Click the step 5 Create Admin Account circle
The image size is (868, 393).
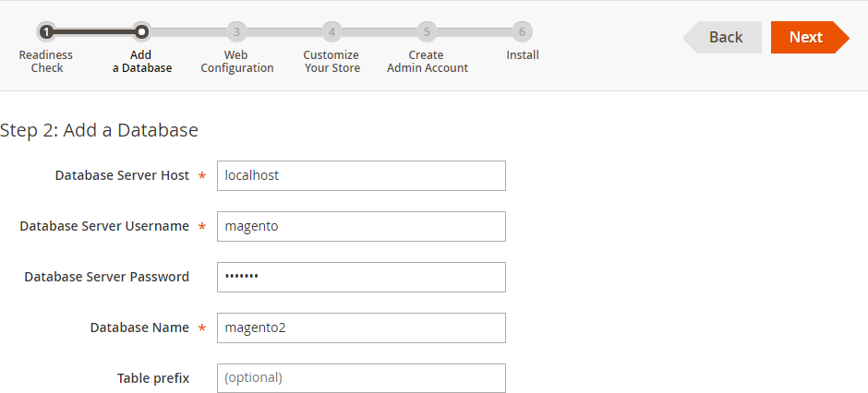pos(427,32)
